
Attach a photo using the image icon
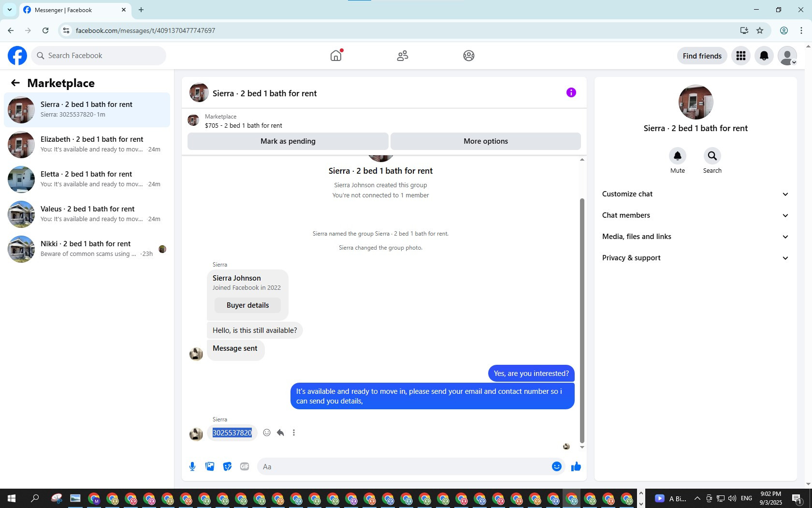click(210, 466)
